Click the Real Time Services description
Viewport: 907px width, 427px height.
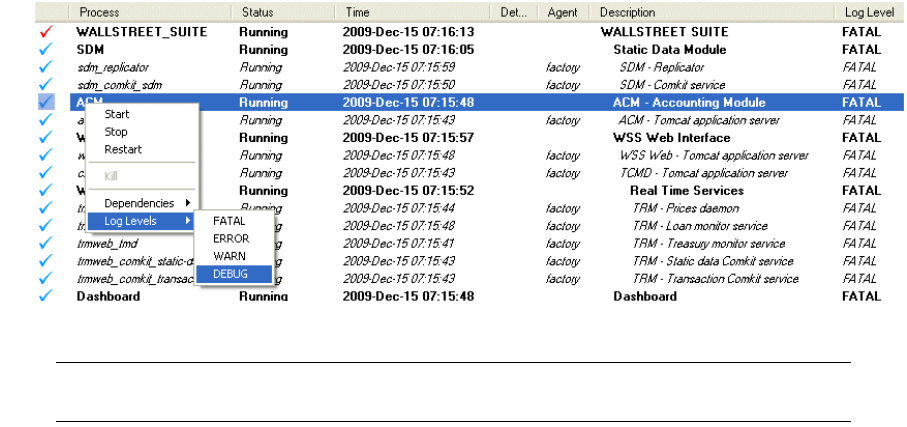pyautogui.click(x=687, y=190)
